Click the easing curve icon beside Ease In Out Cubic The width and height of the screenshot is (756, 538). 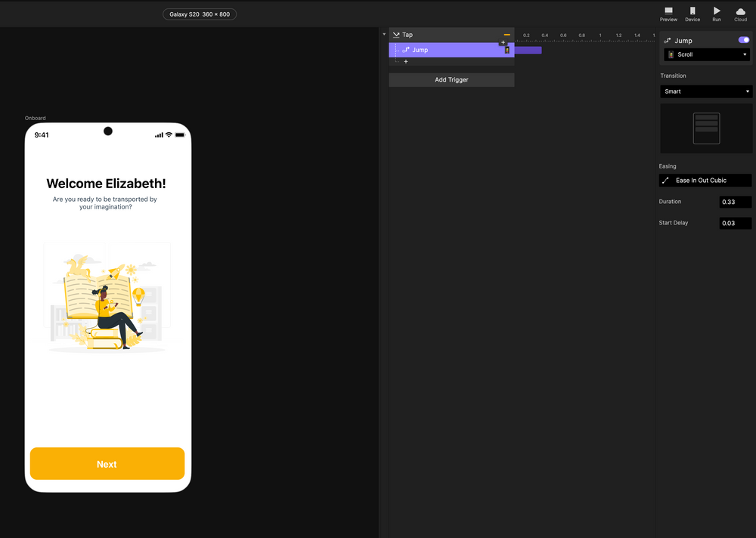click(665, 180)
